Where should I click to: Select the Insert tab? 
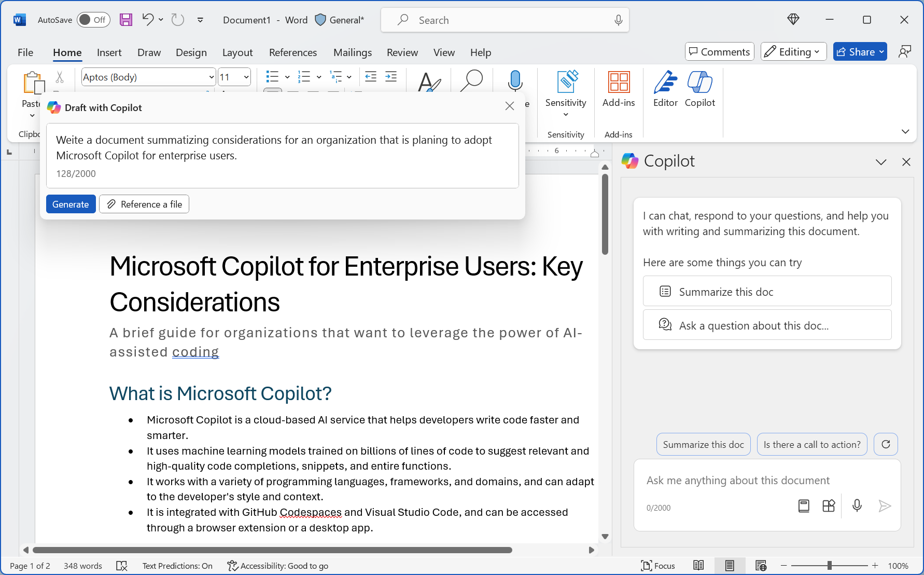pos(109,52)
